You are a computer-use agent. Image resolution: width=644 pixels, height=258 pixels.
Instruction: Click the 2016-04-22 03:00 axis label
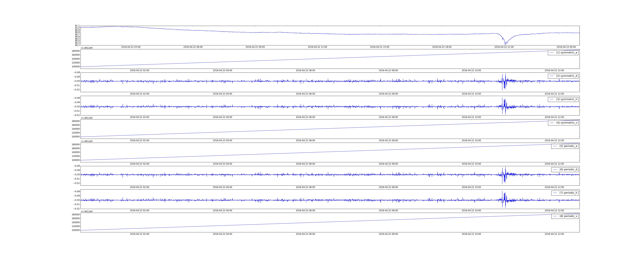point(131,47)
